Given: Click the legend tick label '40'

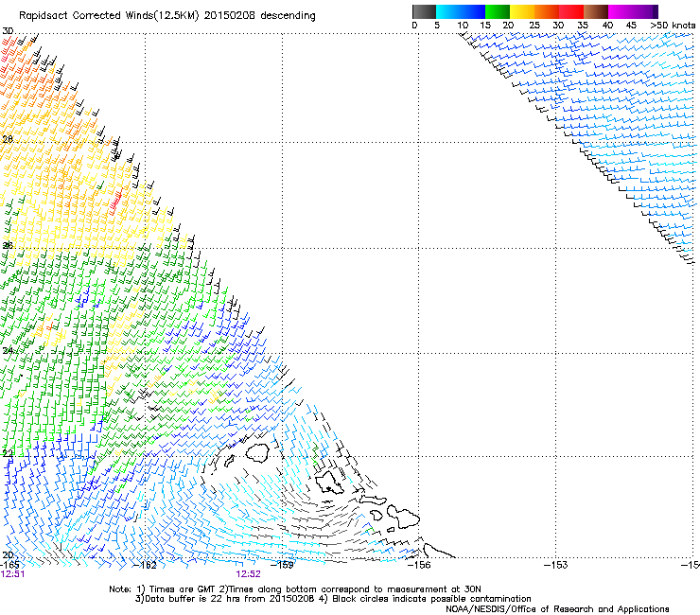Looking at the screenshot, I should tap(607, 26).
